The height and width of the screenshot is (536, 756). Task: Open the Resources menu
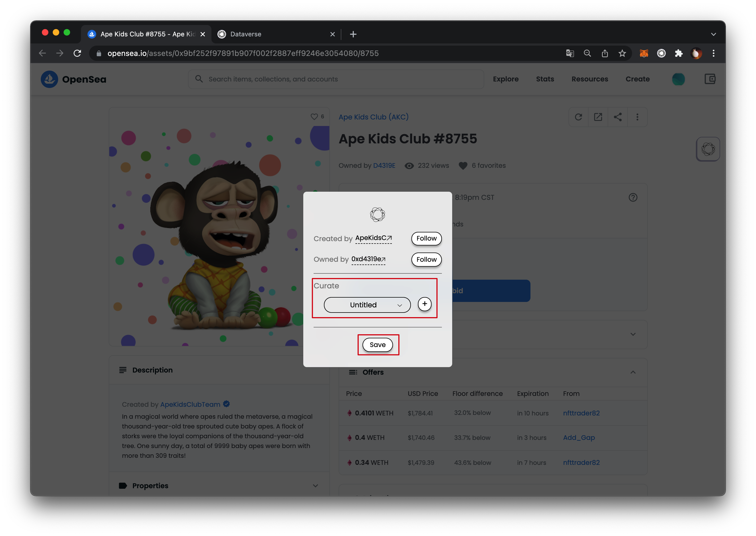[x=589, y=79]
